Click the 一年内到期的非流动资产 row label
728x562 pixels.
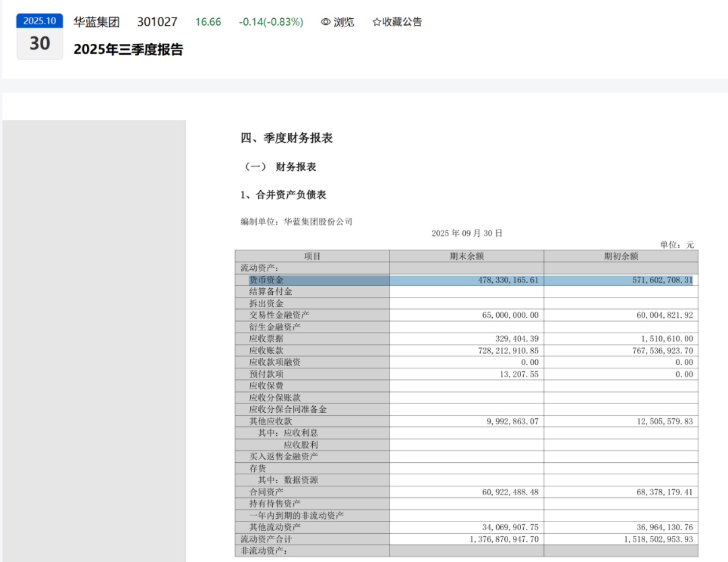click(x=297, y=515)
